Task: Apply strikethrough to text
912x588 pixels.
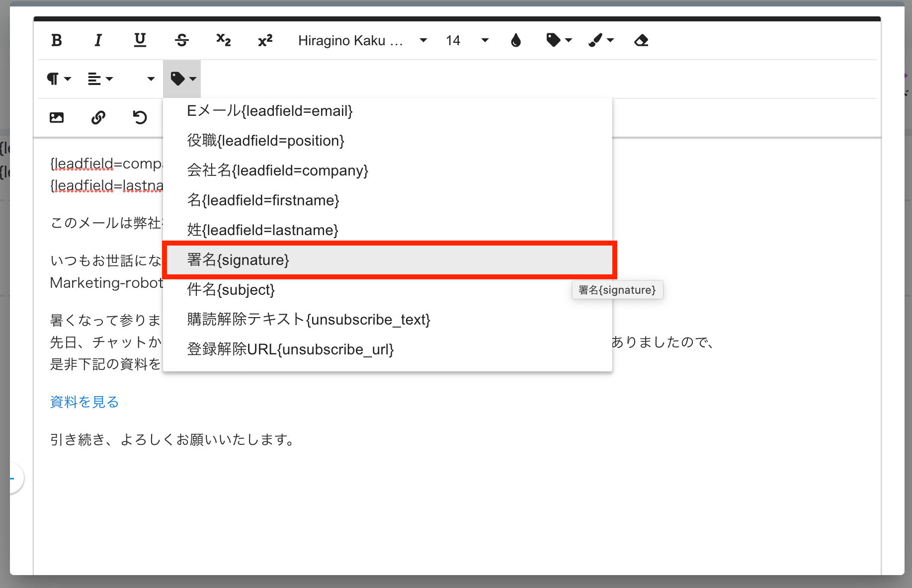Action: 182,40
